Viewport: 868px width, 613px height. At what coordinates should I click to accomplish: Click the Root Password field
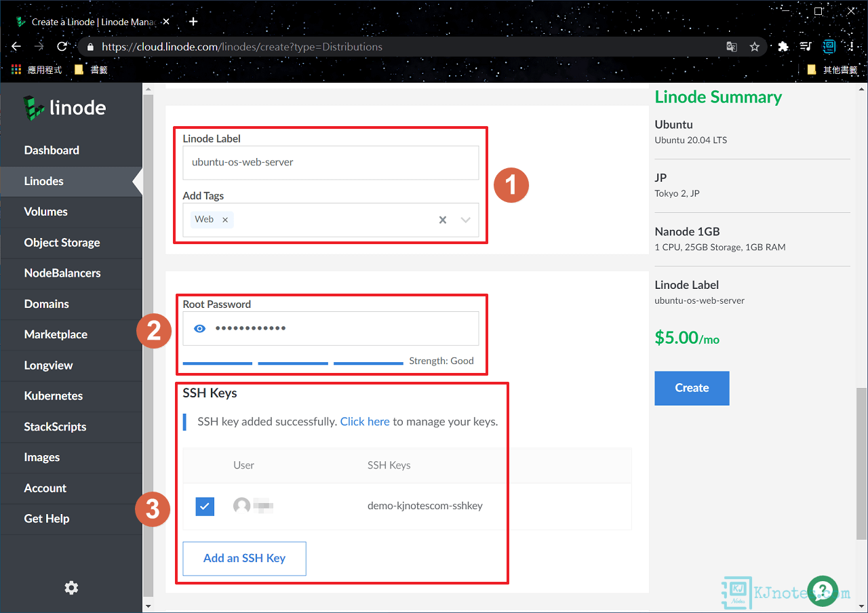tap(331, 329)
